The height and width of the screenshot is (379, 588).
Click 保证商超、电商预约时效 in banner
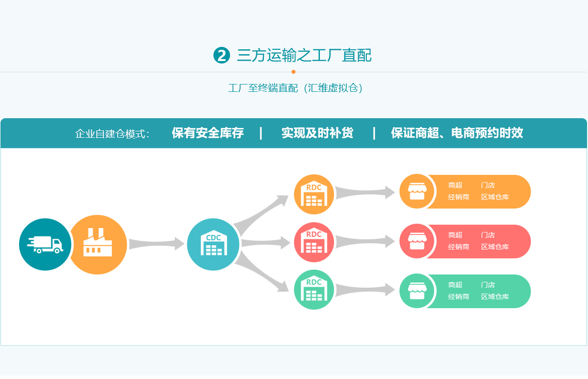pyautogui.click(x=457, y=133)
